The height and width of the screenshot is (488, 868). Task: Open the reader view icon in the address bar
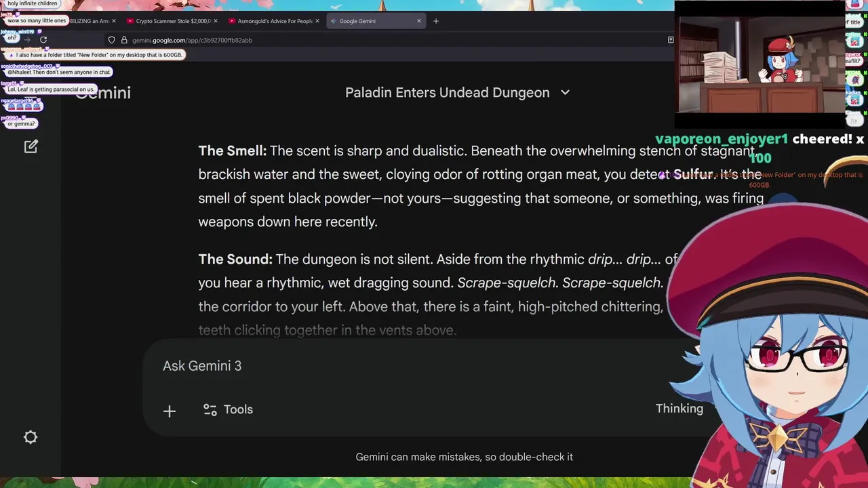(671, 40)
